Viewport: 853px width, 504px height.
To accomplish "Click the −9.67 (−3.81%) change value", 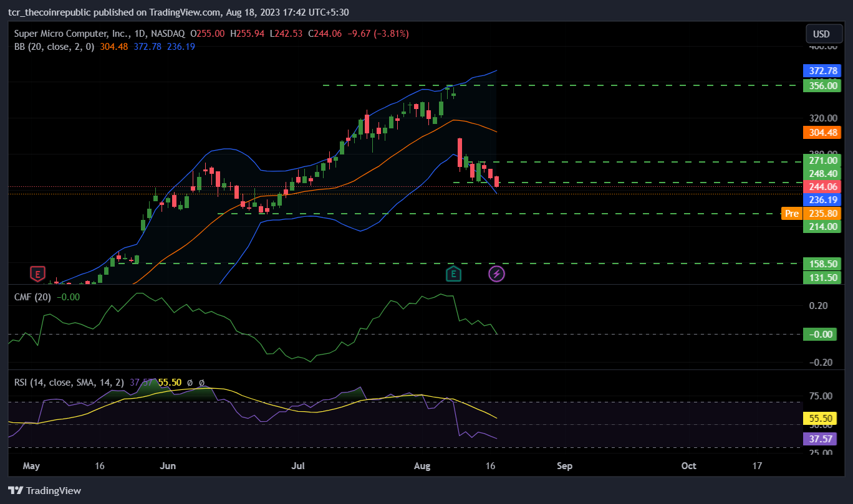I will click(378, 34).
